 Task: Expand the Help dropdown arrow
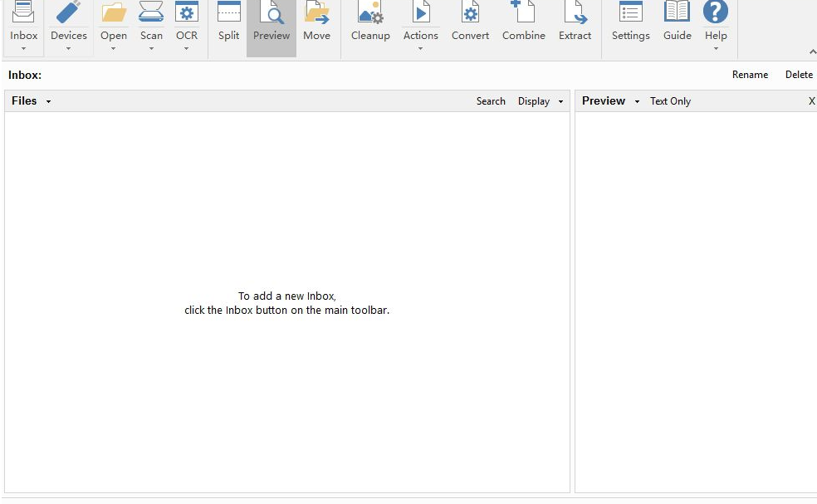pos(716,49)
